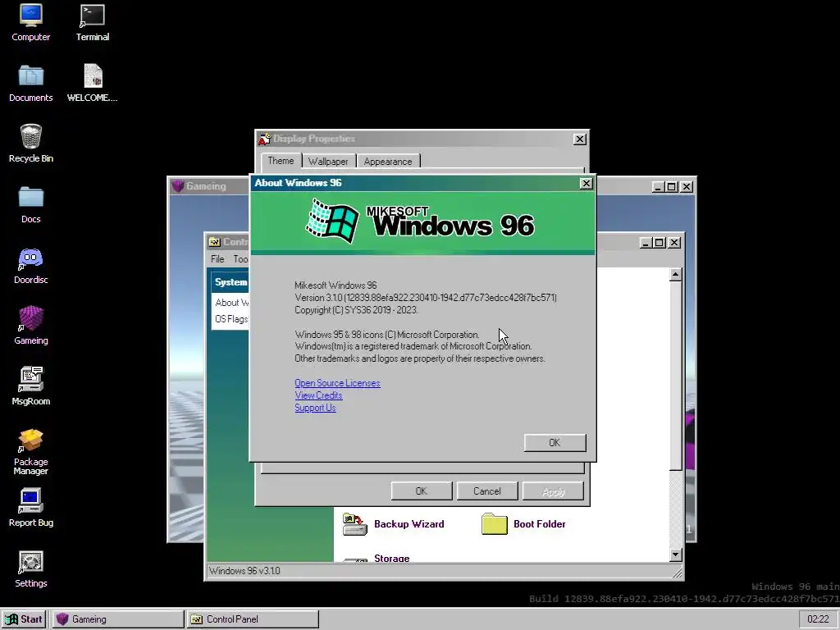This screenshot has height=630, width=840.
Task: Click Cancel in Display Properties dialog
Action: [487, 491]
